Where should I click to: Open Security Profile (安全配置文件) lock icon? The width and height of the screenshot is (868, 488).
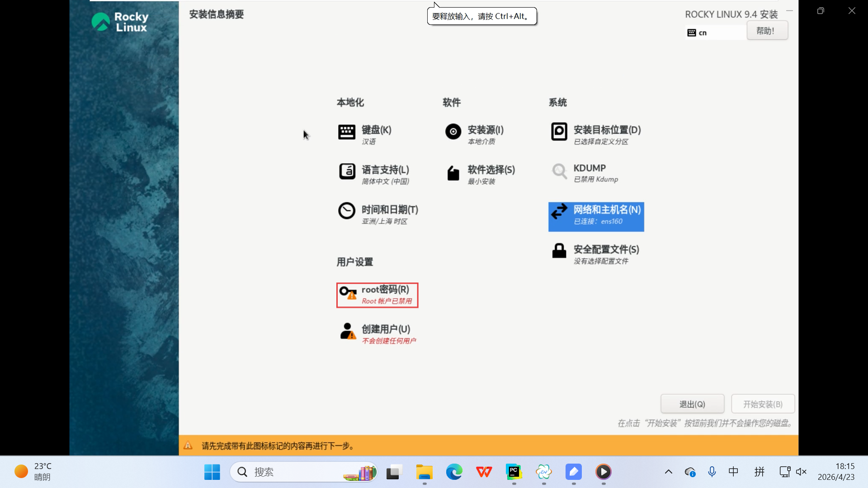(559, 251)
